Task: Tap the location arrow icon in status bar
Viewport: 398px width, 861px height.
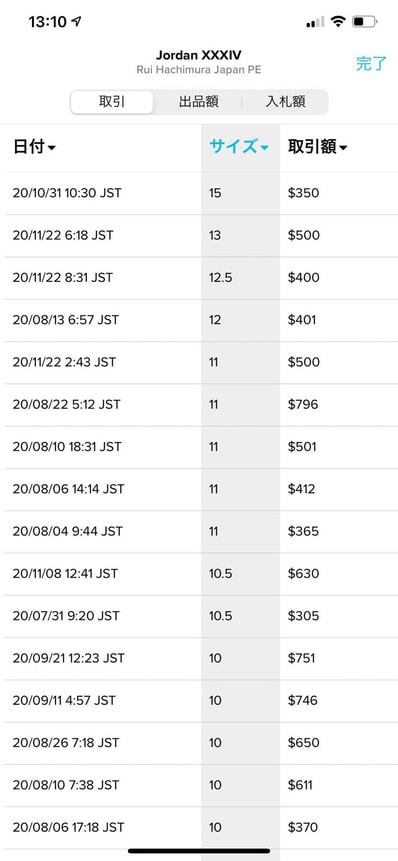Action: 76,22
